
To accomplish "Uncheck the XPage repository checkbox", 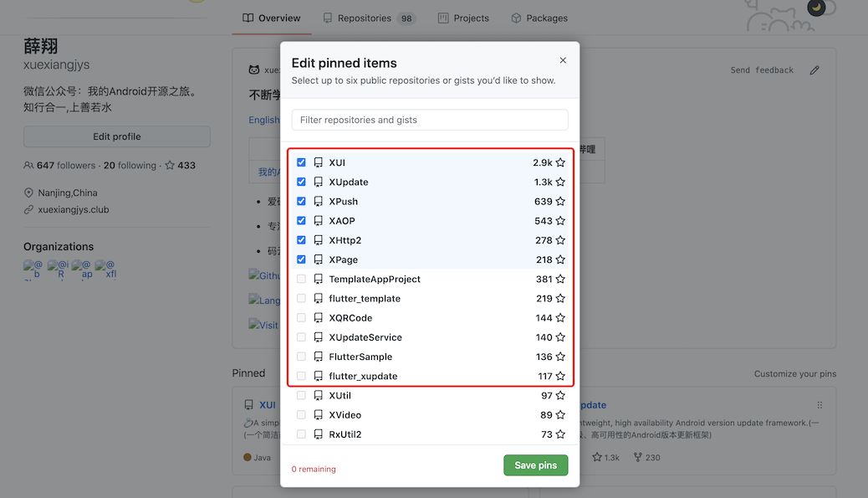I will (301, 259).
